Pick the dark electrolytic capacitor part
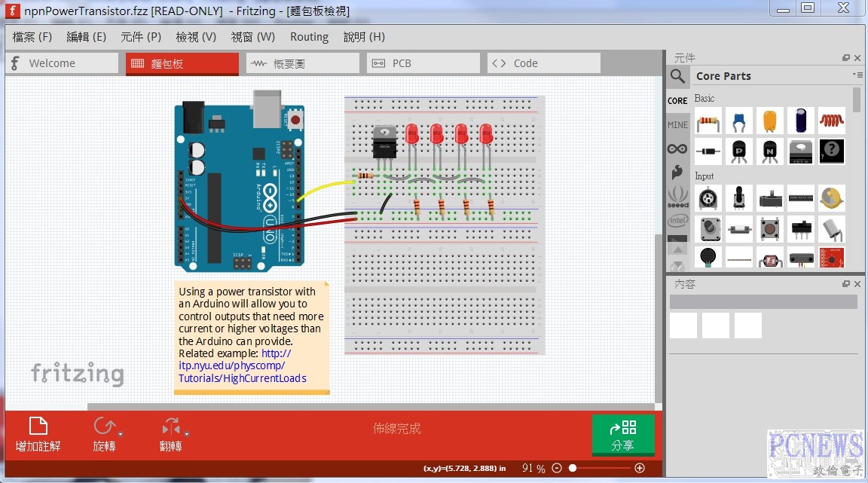 [x=801, y=121]
